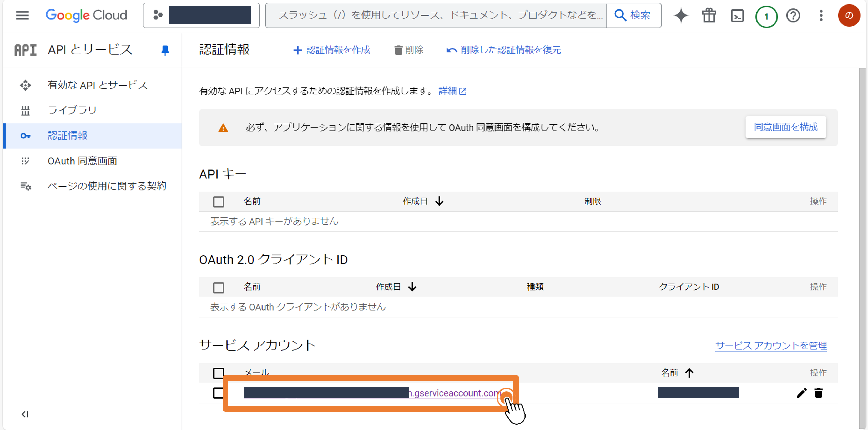This screenshot has height=430, width=868.
Task: Activate the Cloud Shell terminal icon
Action: tap(737, 16)
